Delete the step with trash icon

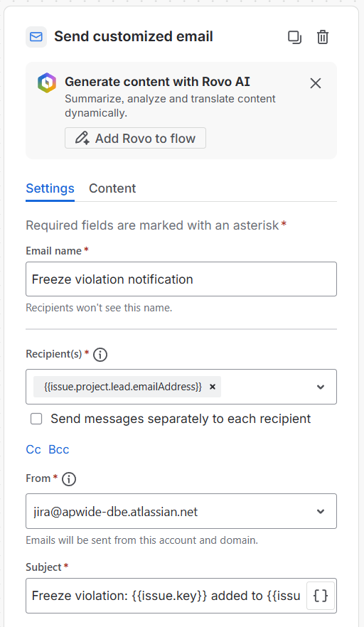(323, 37)
